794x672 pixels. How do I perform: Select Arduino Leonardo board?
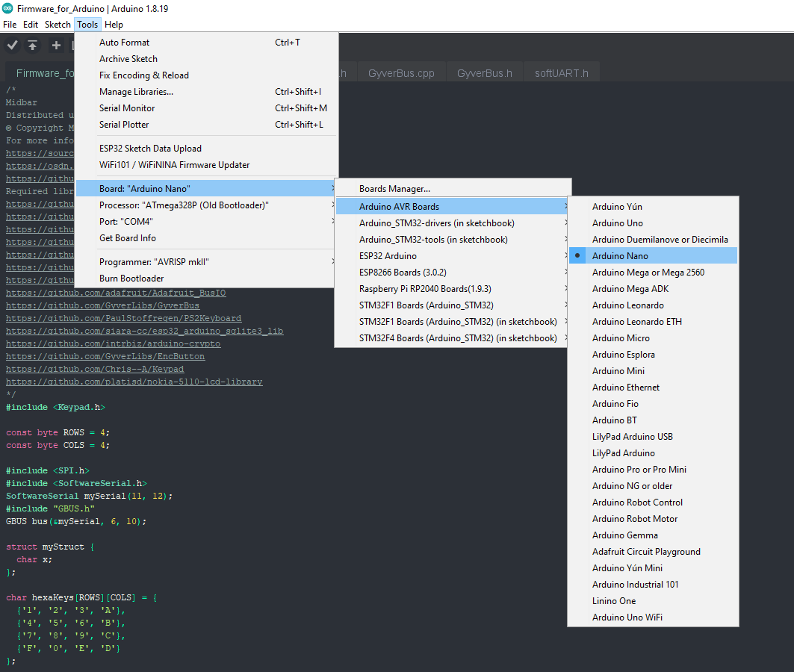(x=653, y=305)
